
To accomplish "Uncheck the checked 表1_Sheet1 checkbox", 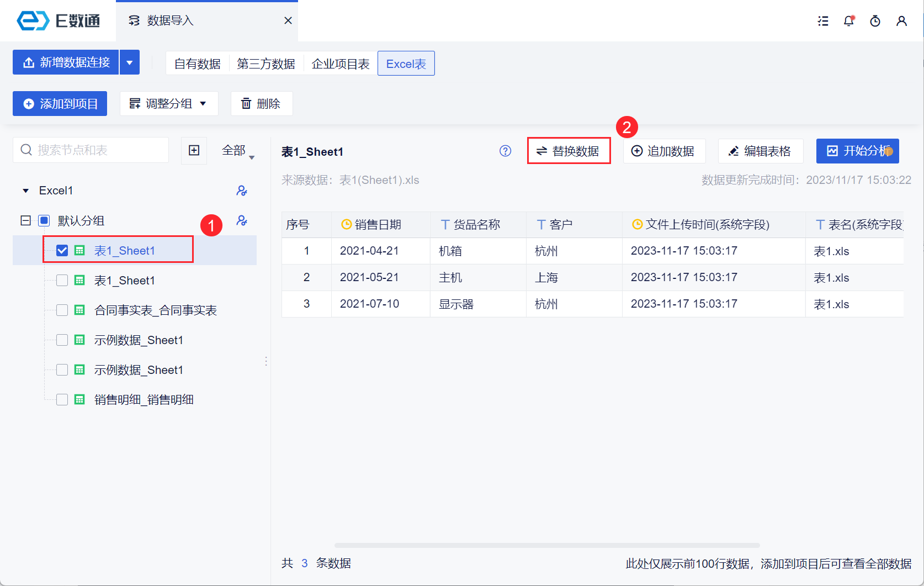I will point(62,251).
